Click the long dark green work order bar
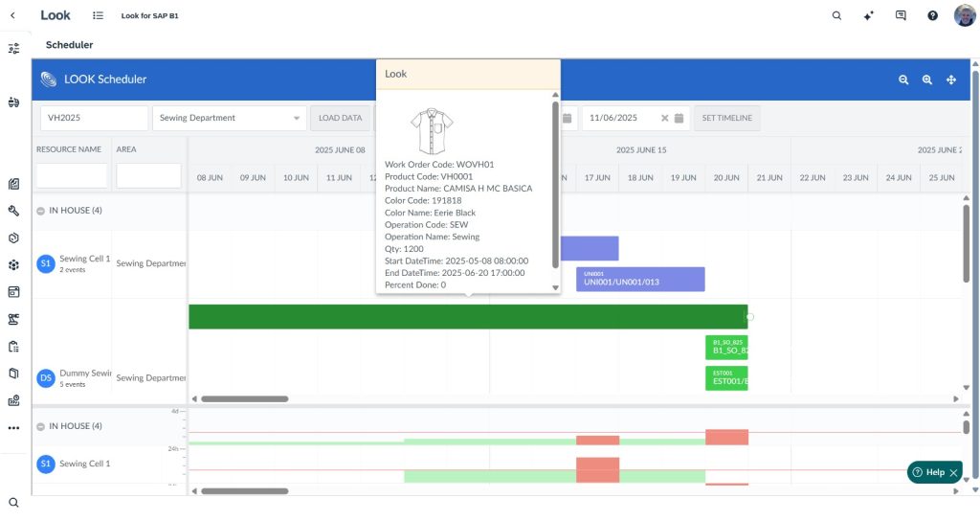The height and width of the screenshot is (521, 980). (x=467, y=317)
